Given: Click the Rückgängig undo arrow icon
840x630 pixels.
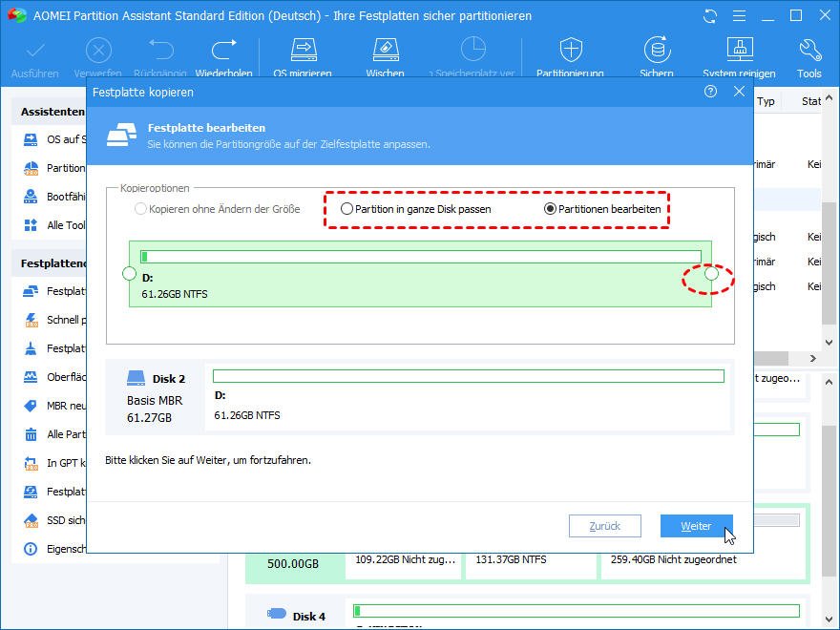Looking at the screenshot, I should click(x=160, y=50).
